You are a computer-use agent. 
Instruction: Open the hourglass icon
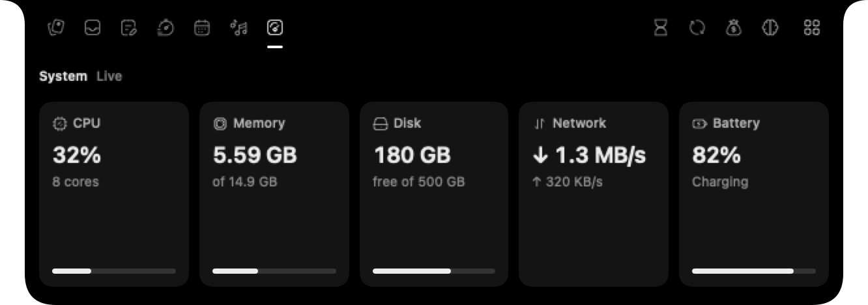click(x=661, y=28)
